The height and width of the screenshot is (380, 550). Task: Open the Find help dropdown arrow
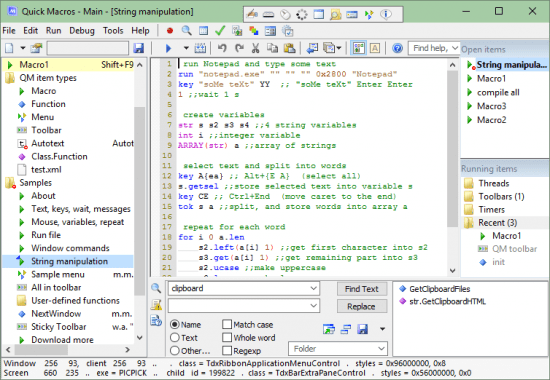tap(455, 48)
